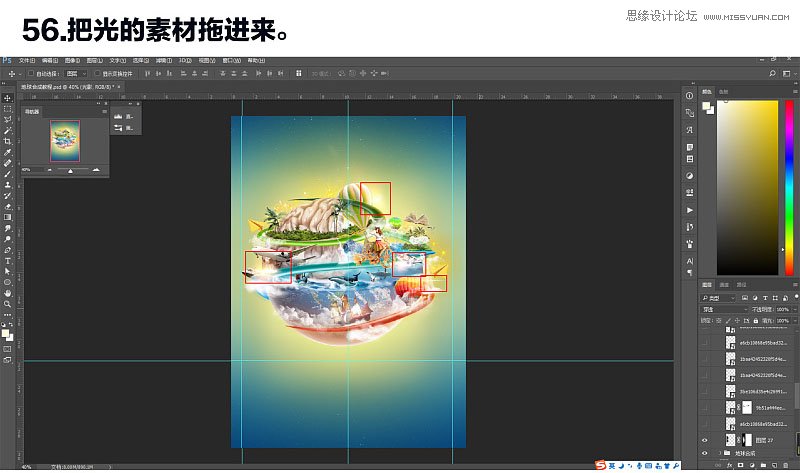
Task: Select the History Brush tool
Action: pyautogui.click(x=8, y=195)
